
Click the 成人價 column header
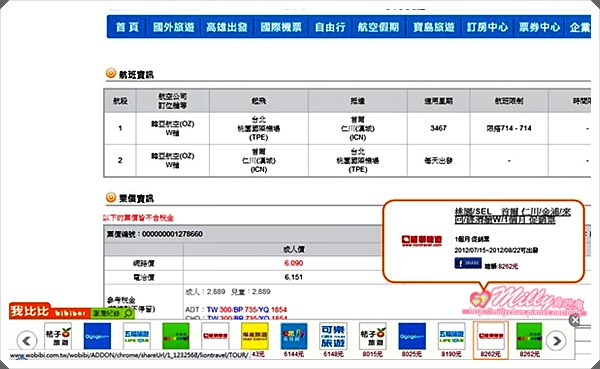click(x=293, y=250)
